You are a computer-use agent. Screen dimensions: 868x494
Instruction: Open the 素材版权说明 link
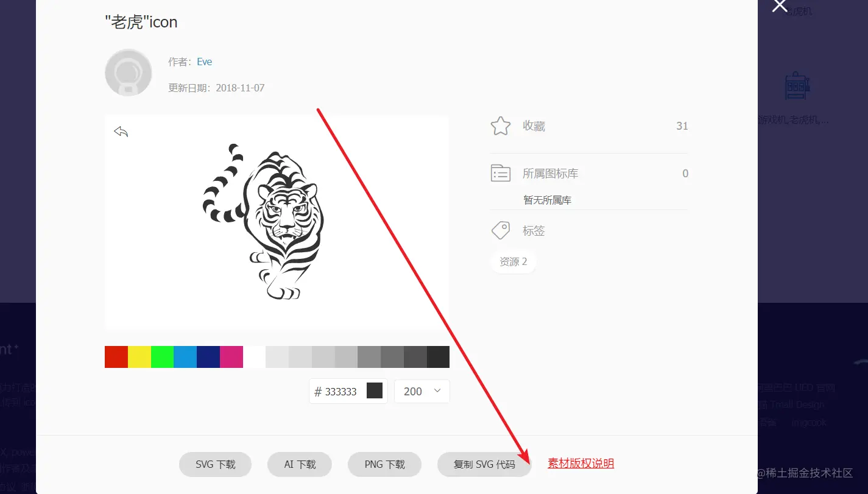pos(580,463)
